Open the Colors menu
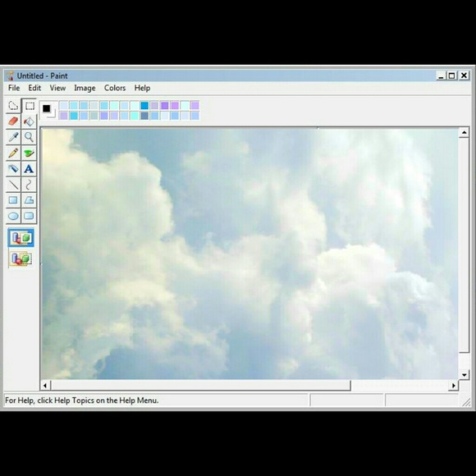Image resolution: width=476 pixels, height=476 pixels. (x=115, y=88)
